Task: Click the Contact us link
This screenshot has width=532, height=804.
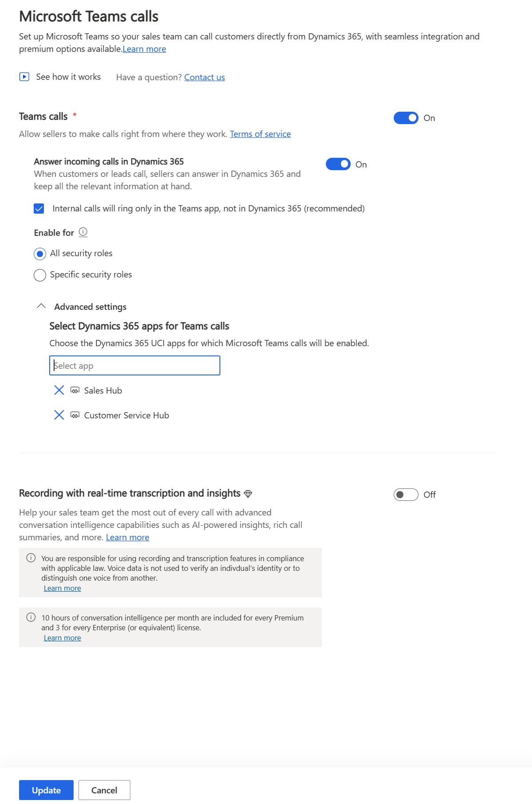Action: (204, 77)
